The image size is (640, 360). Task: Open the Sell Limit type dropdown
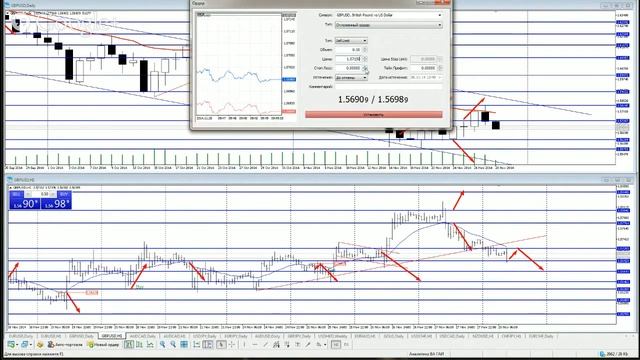(x=351, y=41)
